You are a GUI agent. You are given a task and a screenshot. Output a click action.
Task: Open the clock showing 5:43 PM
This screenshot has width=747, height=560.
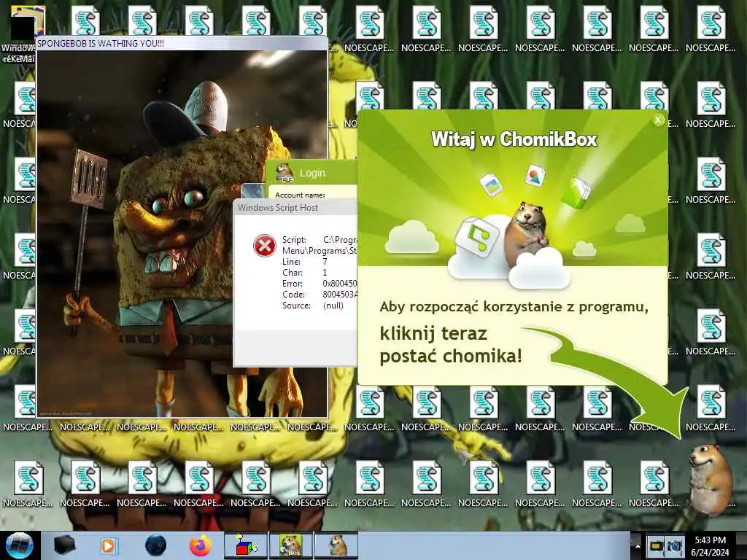710,545
